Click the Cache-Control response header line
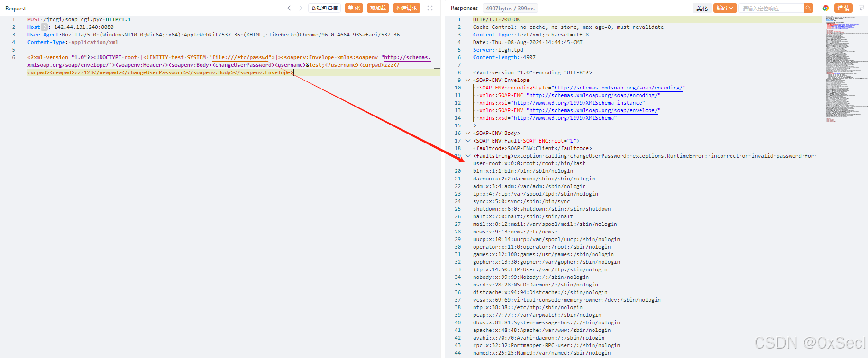Viewport: 868px width, 358px height. (568, 27)
